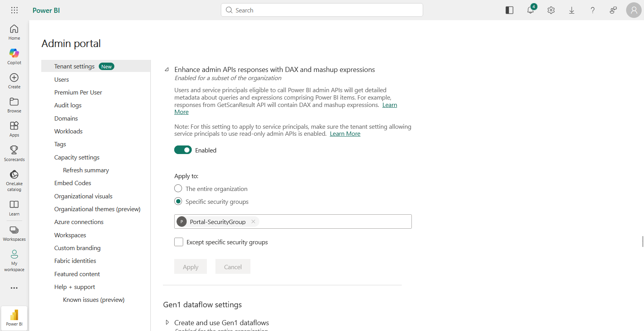Remove Portal-SecurityGroup chip with X
Viewport: 644px width, 331px height.
253,221
